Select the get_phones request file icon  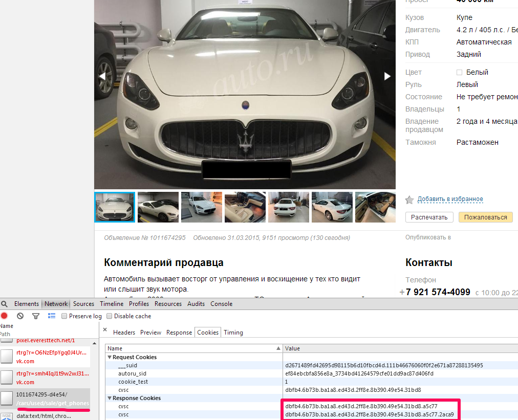pyautogui.click(x=7, y=398)
